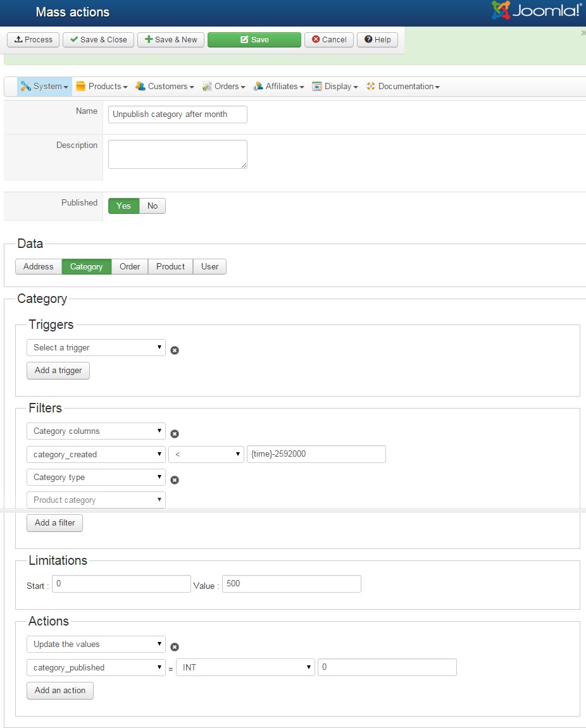Set Published to Yes
The image size is (586, 728).
coord(123,206)
